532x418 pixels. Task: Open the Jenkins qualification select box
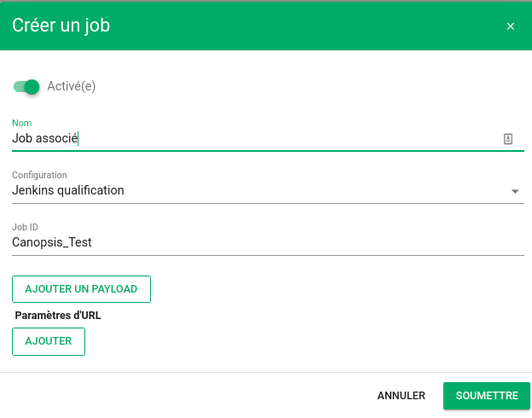[268, 190]
